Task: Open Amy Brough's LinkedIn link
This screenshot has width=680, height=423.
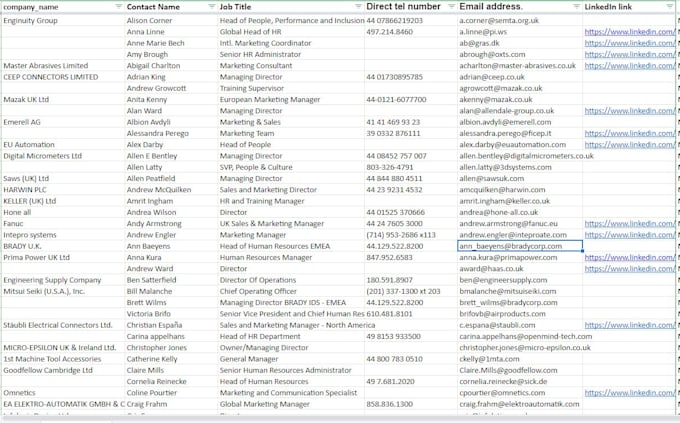Action: tap(630, 54)
